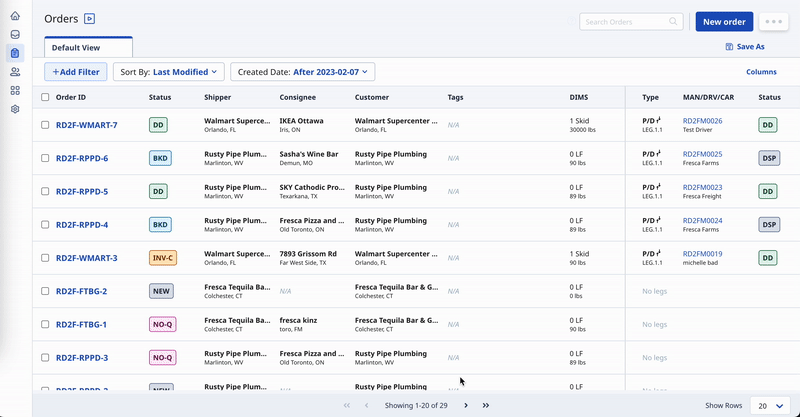This screenshot has height=417, width=800.
Task: Open order link RD2F-RPPD-6
Action: (82, 158)
